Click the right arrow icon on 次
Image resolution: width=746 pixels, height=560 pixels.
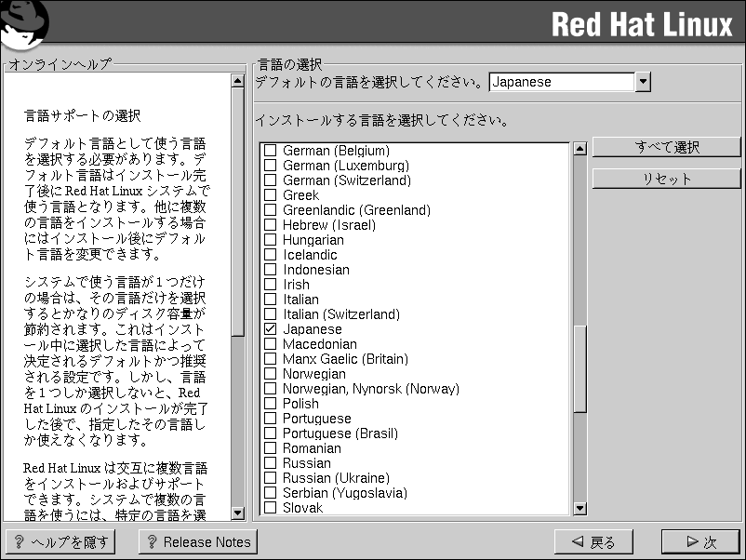pos(691,542)
